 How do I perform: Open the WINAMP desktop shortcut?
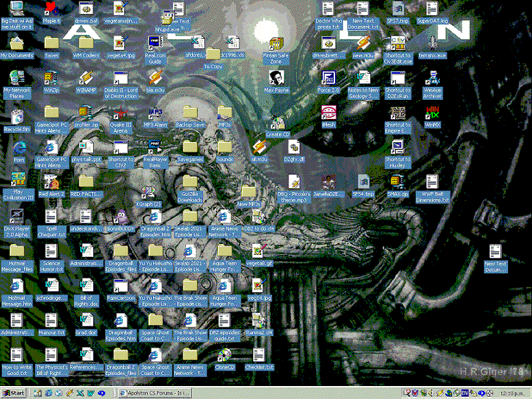pyautogui.click(x=86, y=79)
